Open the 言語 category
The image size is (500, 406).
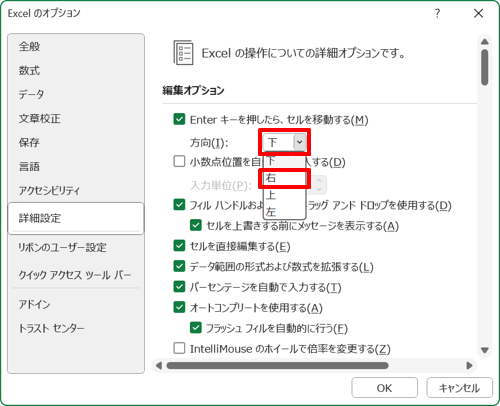click(x=29, y=166)
